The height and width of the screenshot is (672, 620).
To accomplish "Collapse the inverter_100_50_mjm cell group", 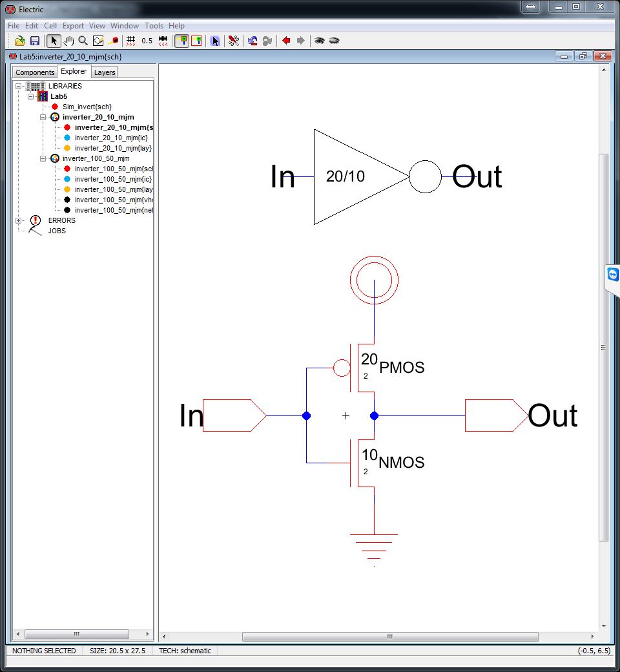I will (43, 158).
